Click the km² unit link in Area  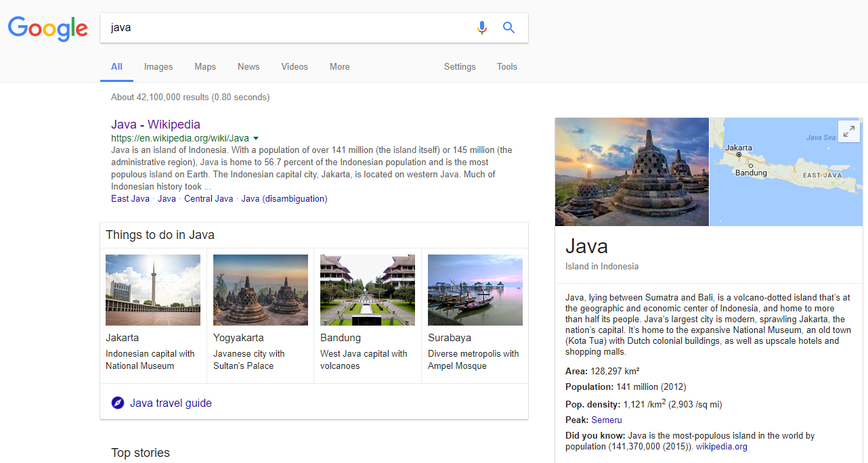[x=632, y=372]
